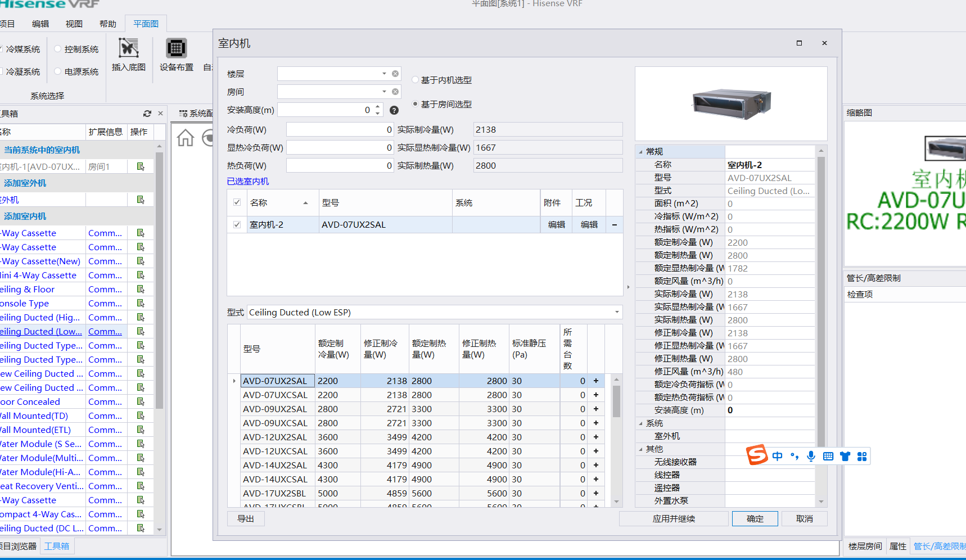Open the help icon beside 安装高度
Viewport: 966px width, 560px height.
click(x=394, y=110)
